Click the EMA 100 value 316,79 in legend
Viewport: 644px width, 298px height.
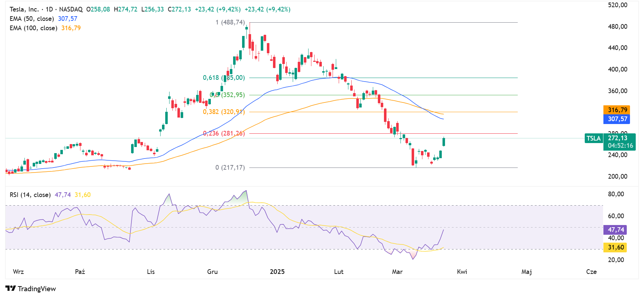tap(71, 28)
